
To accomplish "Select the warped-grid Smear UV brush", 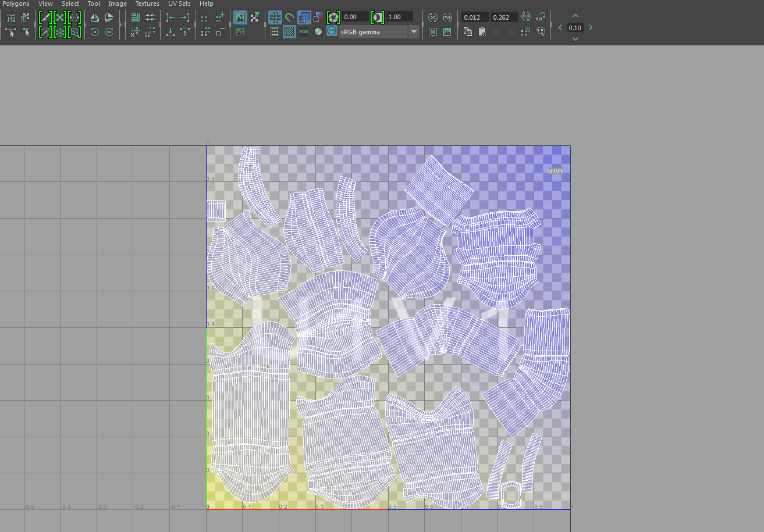I will pos(74,32).
